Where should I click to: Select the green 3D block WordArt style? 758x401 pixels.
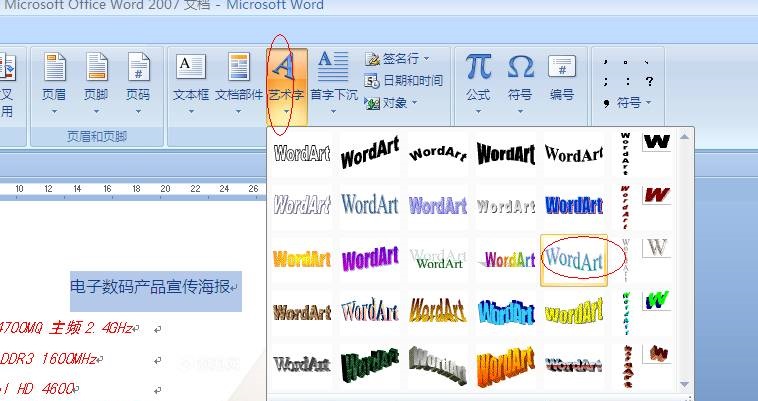click(x=369, y=364)
